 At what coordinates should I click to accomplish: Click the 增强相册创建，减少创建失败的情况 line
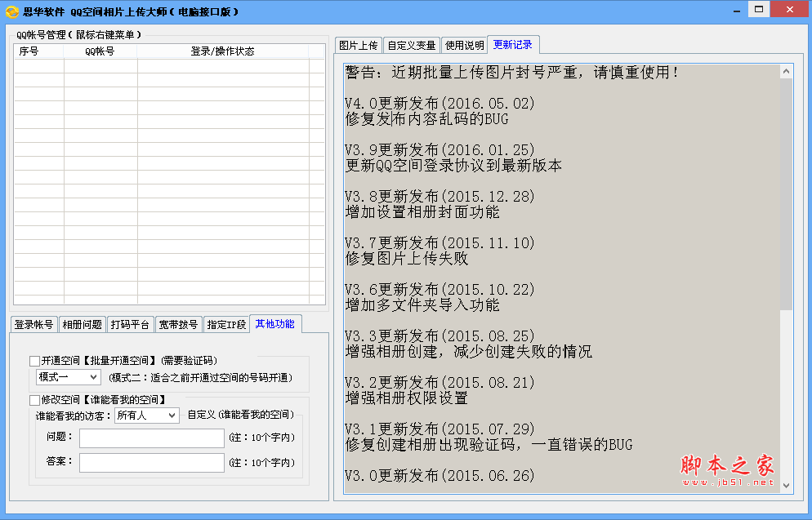(469, 352)
